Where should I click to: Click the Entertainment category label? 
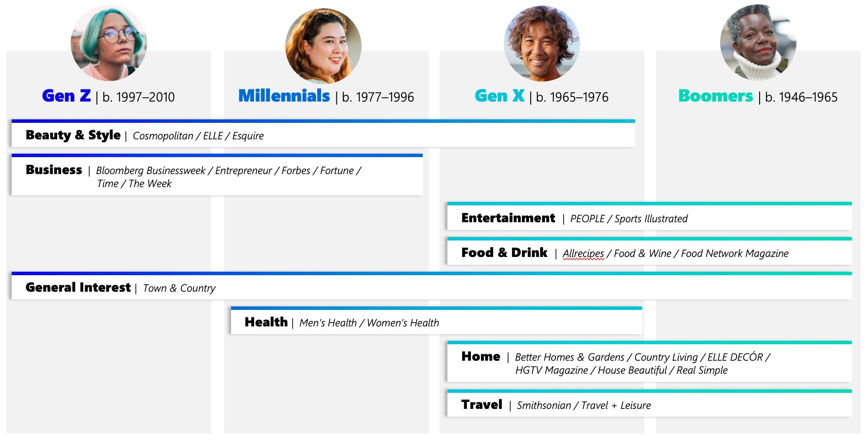point(508,218)
